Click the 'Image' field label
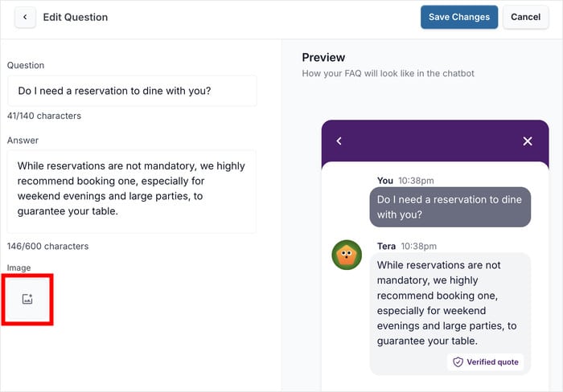This screenshot has height=392, width=563. click(x=18, y=268)
